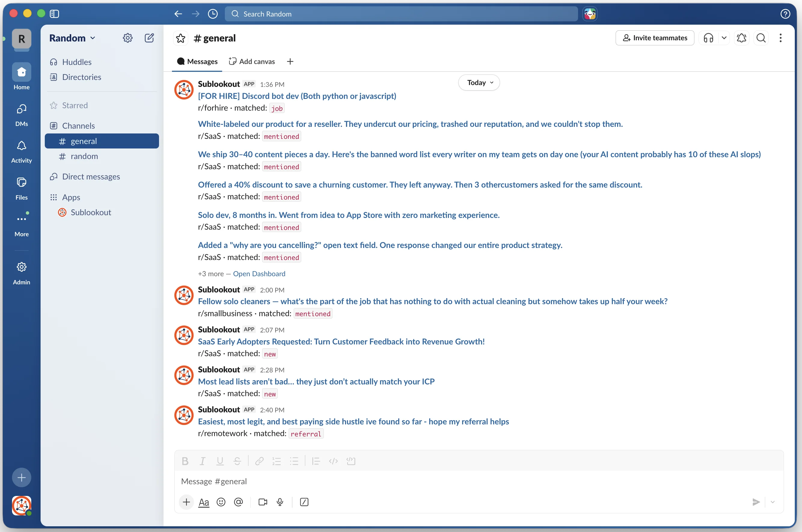This screenshot has width=802, height=532.
Task: Click the Invite teammates button
Action: click(654, 38)
